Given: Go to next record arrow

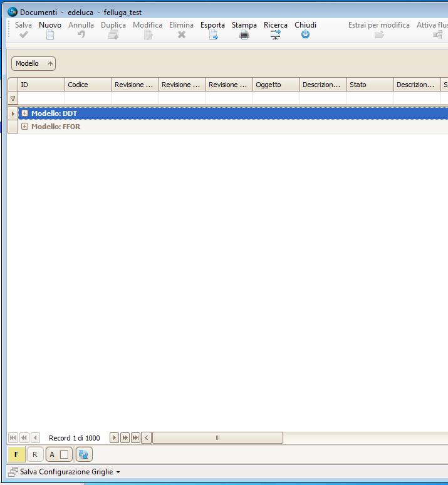Looking at the screenshot, I should [x=114, y=437].
